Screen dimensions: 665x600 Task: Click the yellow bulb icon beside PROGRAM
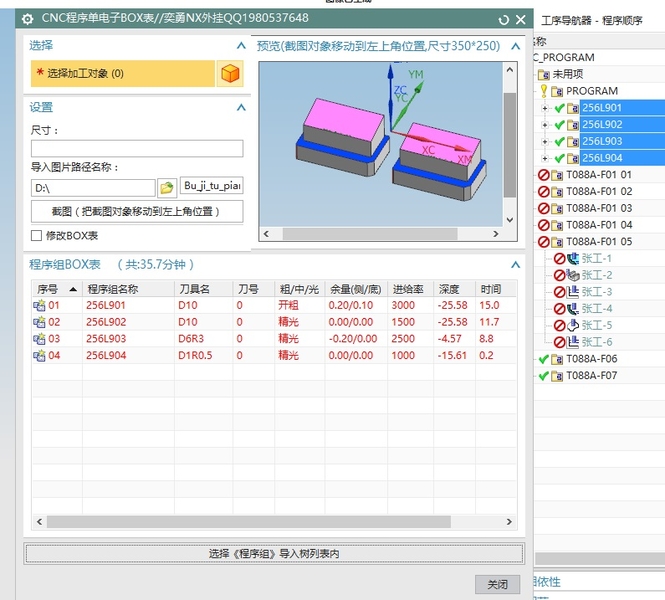point(543,91)
